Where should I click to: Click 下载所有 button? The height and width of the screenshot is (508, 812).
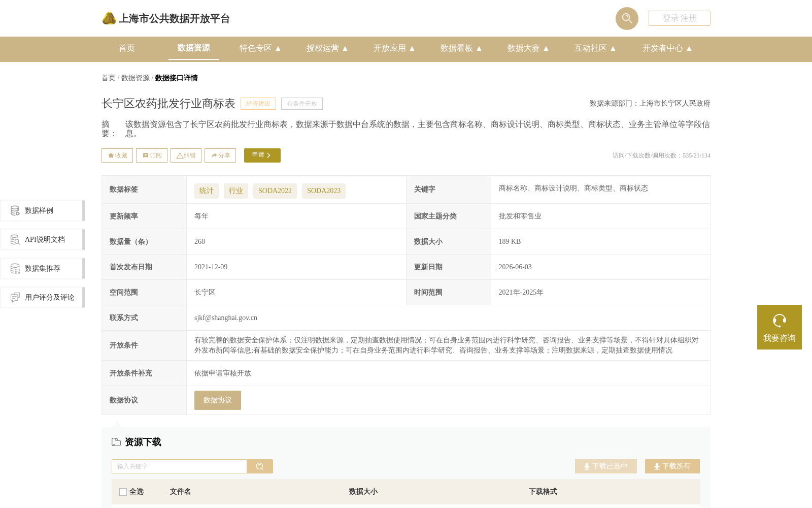(672, 466)
